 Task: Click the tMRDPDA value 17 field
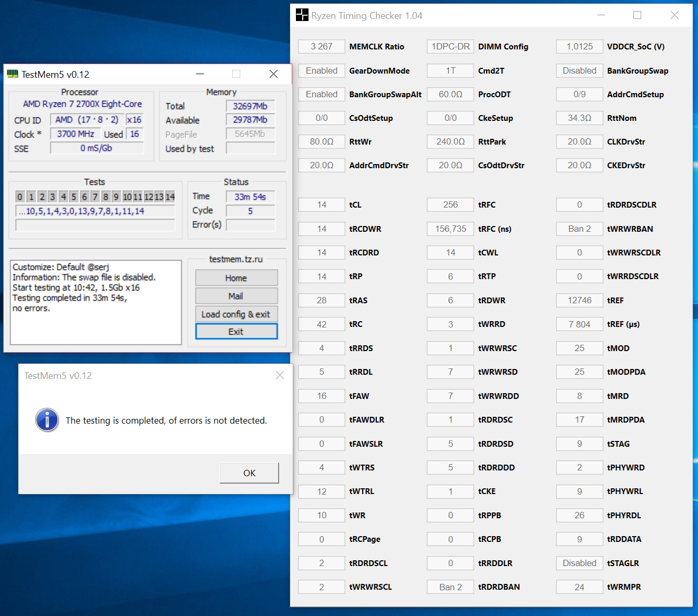click(580, 419)
